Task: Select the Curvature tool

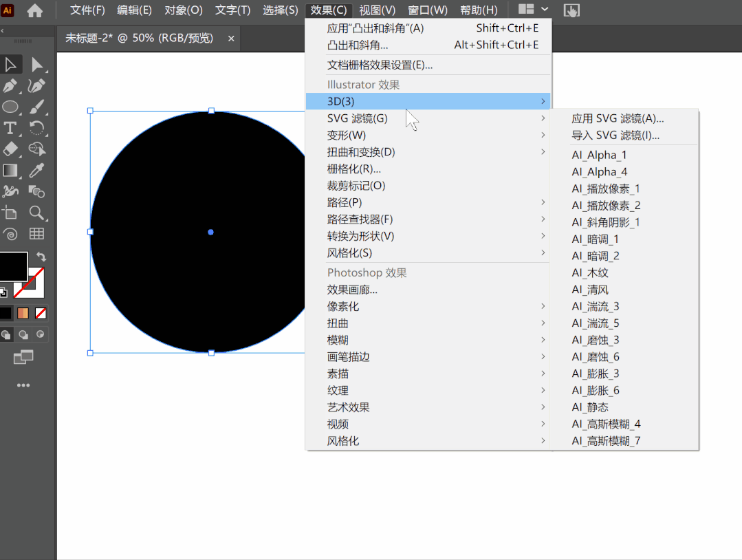Action: tap(36, 86)
